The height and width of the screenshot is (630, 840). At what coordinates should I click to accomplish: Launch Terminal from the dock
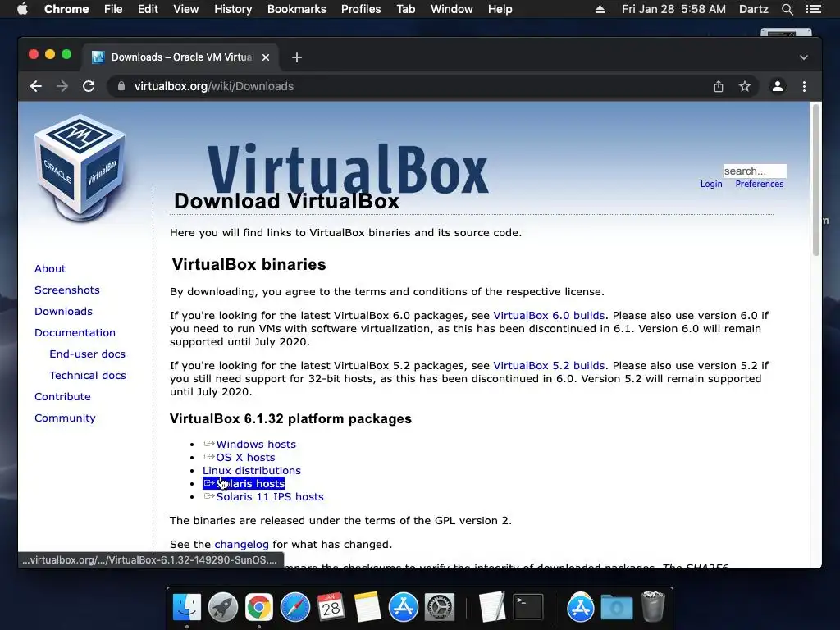tap(528, 608)
